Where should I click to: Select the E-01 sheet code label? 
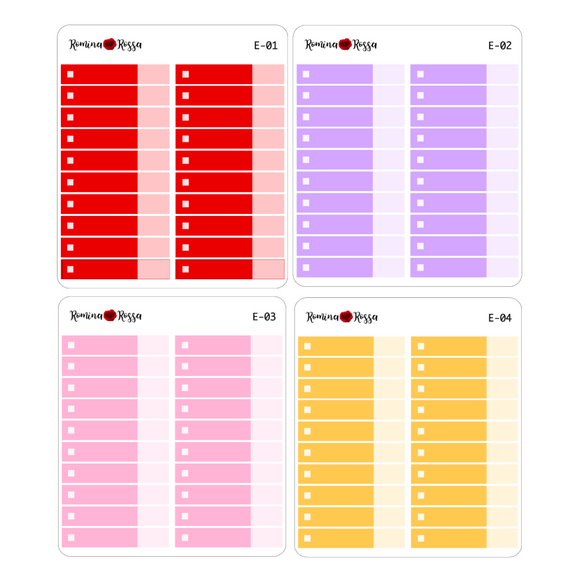click(x=266, y=45)
